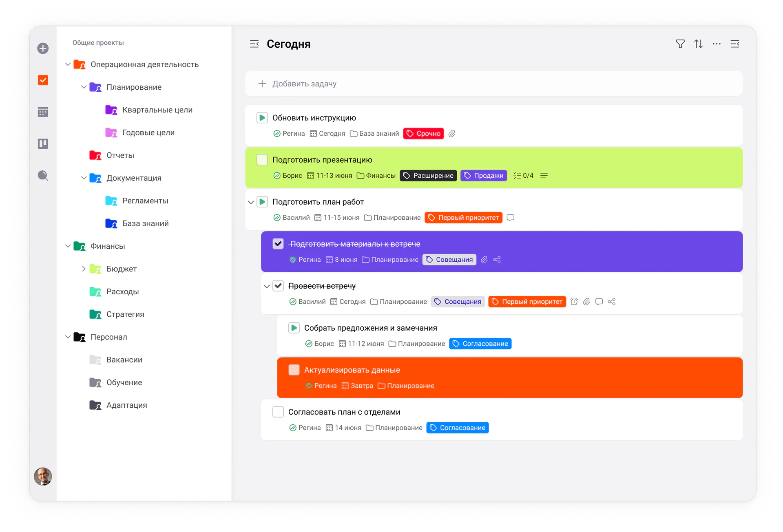Check the box for Согласовать план с отделами

tap(278, 412)
